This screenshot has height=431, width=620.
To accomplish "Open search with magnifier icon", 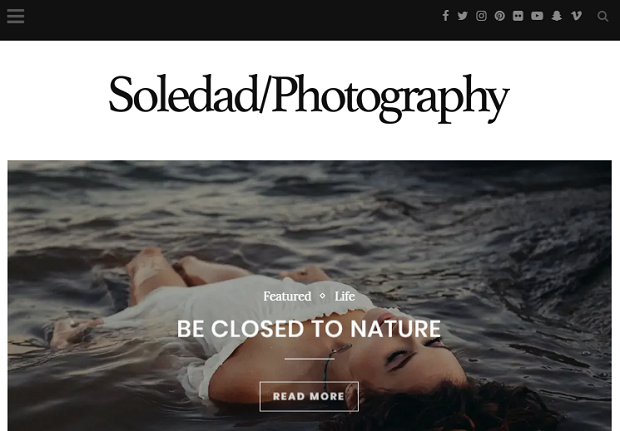I will click(603, 16).
